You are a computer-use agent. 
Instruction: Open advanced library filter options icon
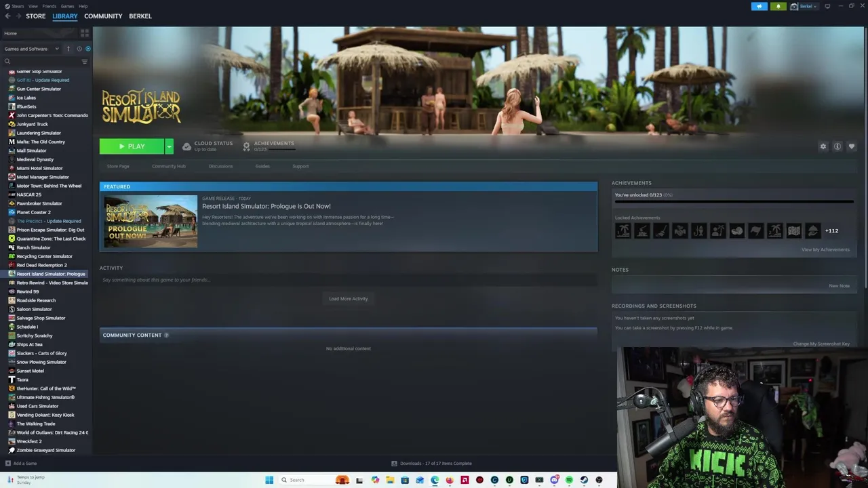click(x=85, y=62)
